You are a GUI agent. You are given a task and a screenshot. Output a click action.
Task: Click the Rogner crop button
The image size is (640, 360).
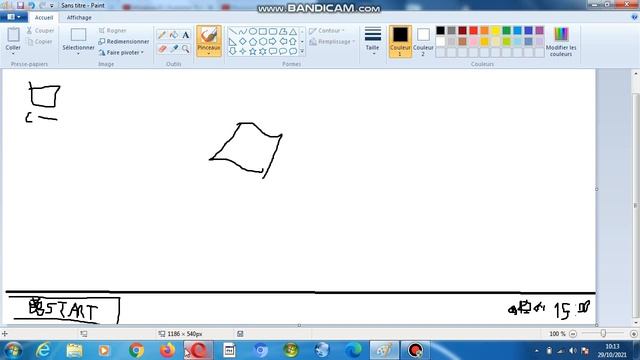coord(113,31)
